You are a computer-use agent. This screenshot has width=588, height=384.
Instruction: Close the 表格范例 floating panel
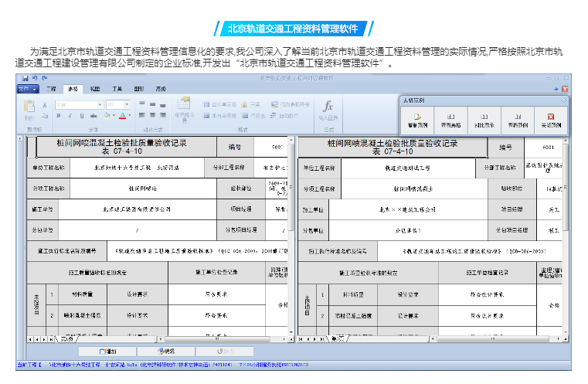(x=563, y=100)
